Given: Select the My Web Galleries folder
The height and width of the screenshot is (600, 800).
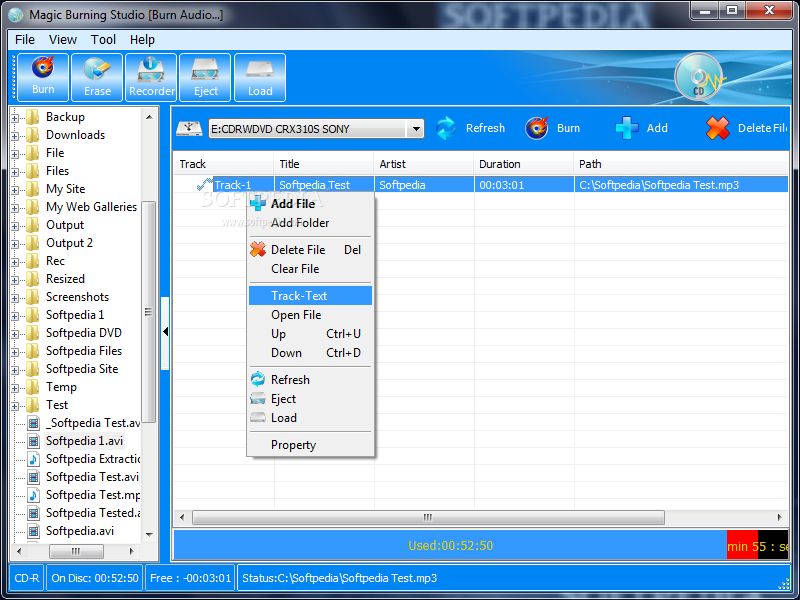Looking at the screenshot, I should (91, 207).
